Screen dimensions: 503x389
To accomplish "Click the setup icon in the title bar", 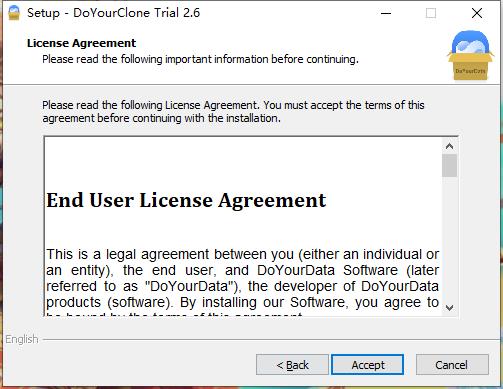I will pyautogui.click(x=14, y=13).
